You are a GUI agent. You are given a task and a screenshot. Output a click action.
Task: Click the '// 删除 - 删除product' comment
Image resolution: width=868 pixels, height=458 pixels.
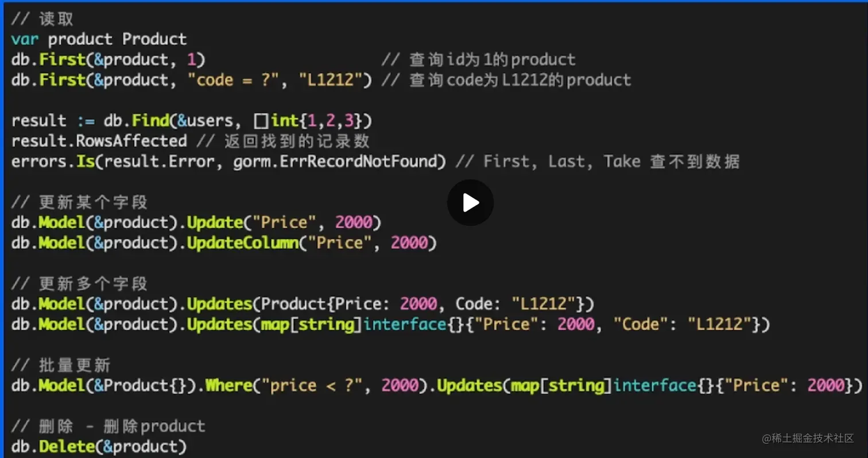click(108, 426)
